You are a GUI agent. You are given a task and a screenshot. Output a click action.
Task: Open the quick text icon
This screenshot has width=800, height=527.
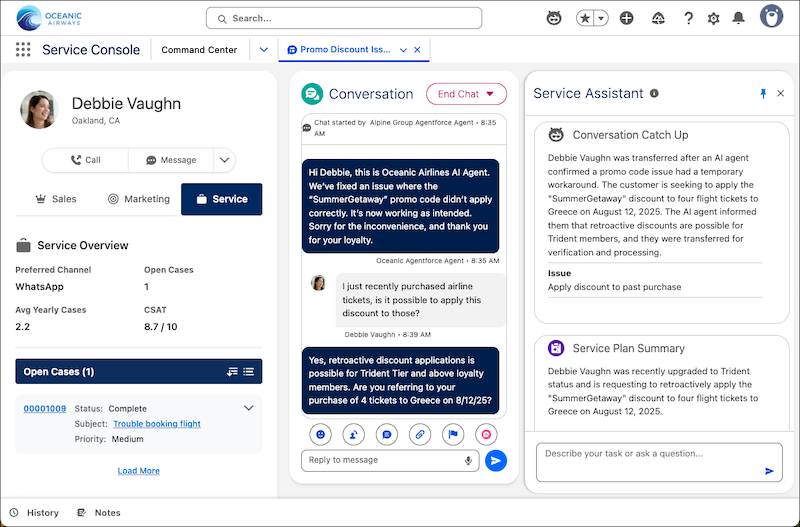pos(387,434)
